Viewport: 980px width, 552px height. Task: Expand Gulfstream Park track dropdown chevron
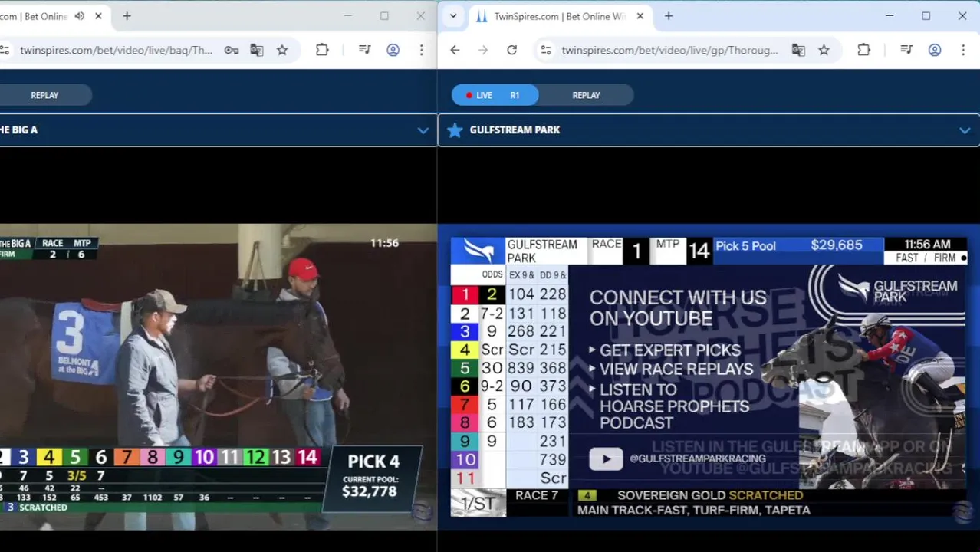[x=964, y=130]
